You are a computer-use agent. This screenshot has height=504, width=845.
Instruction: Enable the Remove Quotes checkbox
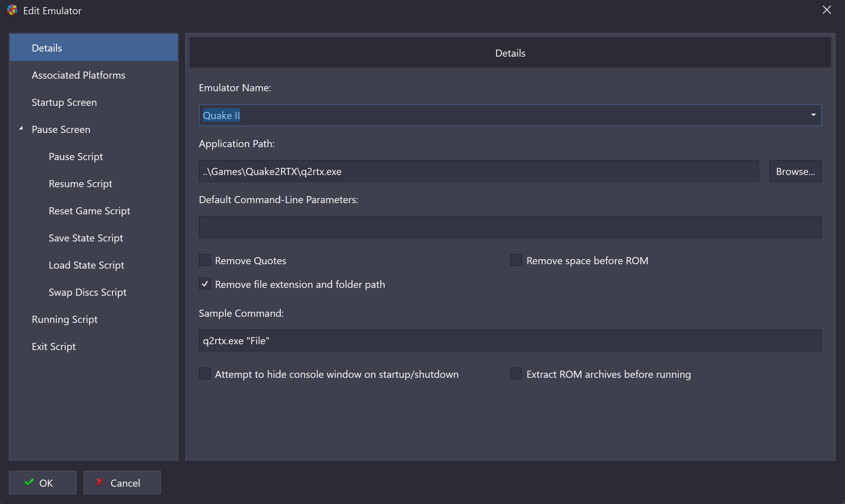coord(205,260)
